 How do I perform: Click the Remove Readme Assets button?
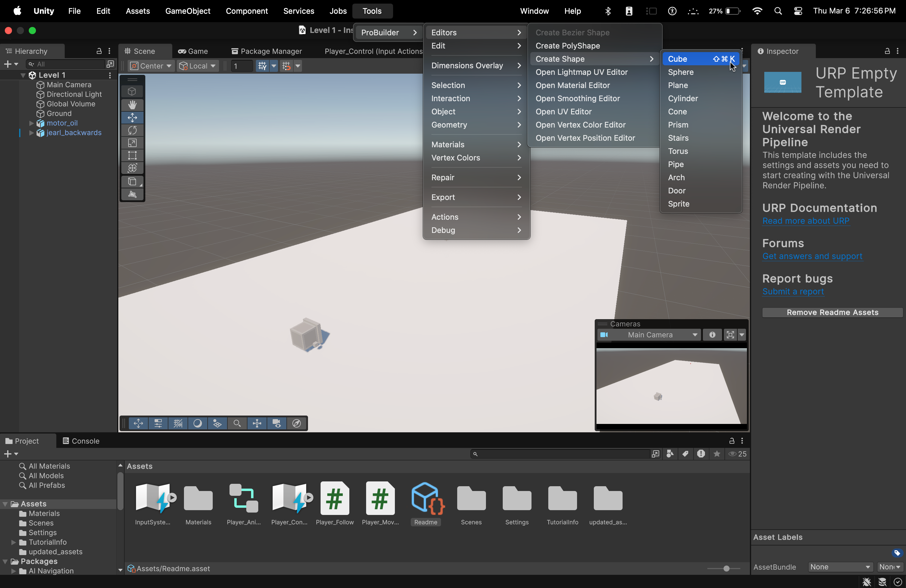click(833, 312)
